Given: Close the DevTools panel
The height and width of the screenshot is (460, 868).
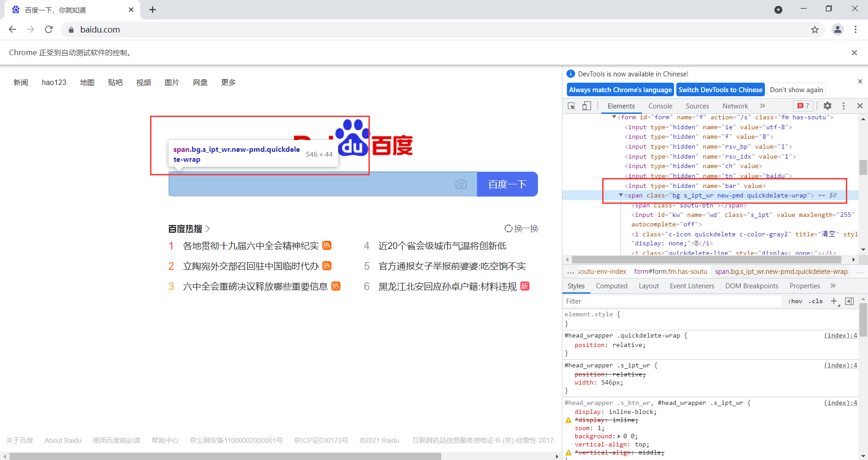Looking at the screenshot, I should 860,106.
